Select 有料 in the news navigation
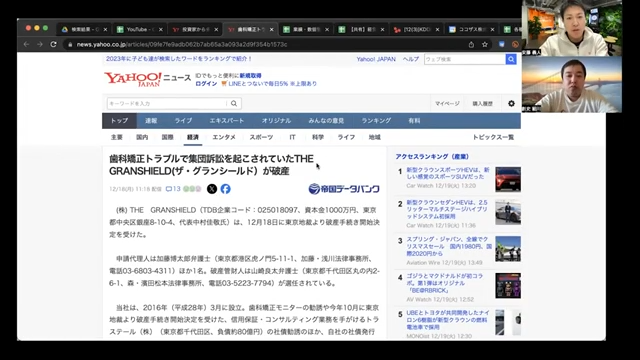Image resolution: width=640 pixels, height=360 pixels. (x=414, y=121)
